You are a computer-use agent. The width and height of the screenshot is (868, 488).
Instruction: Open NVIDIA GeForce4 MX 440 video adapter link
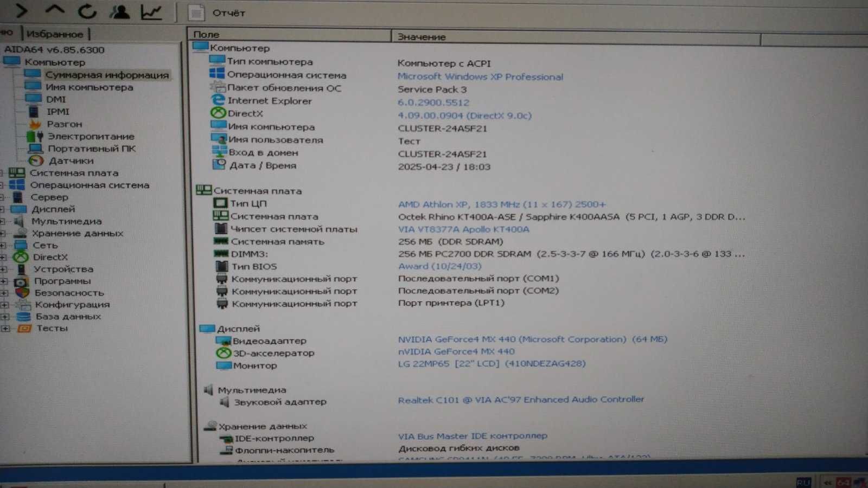[532, 339]
